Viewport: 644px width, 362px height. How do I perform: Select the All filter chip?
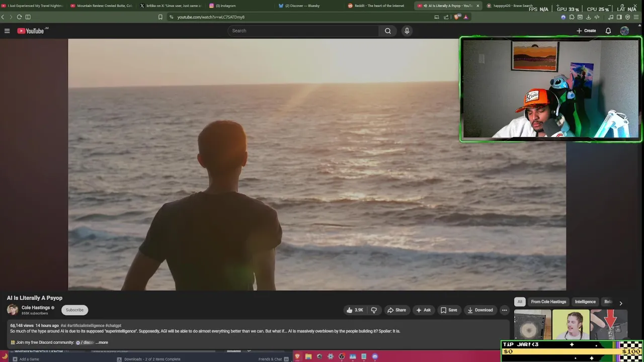pyautogui.click(x=520, y=302)
